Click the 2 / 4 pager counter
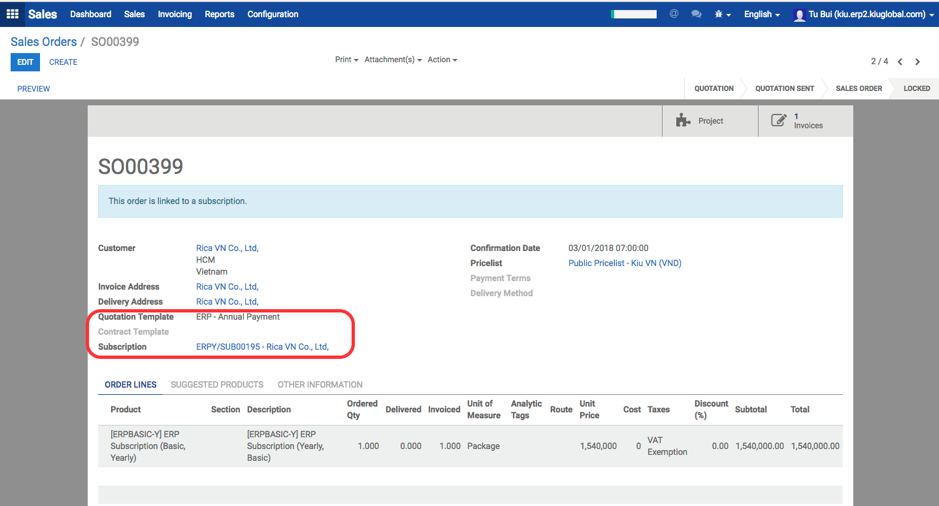The width and height of the screenshot is (939, 506). pos(879,62)
